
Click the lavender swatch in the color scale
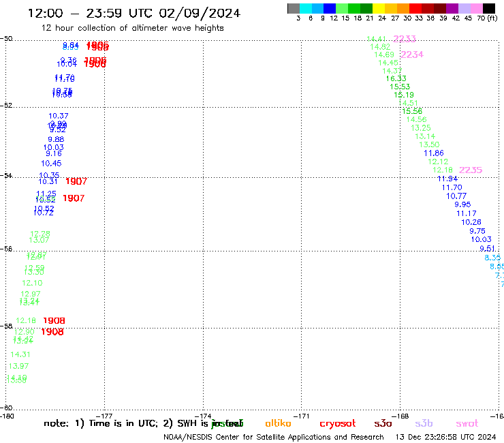click(464, 8)
